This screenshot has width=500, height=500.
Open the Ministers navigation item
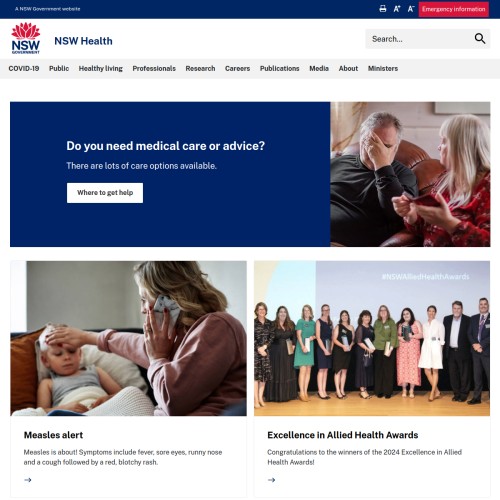click(383, 68)
